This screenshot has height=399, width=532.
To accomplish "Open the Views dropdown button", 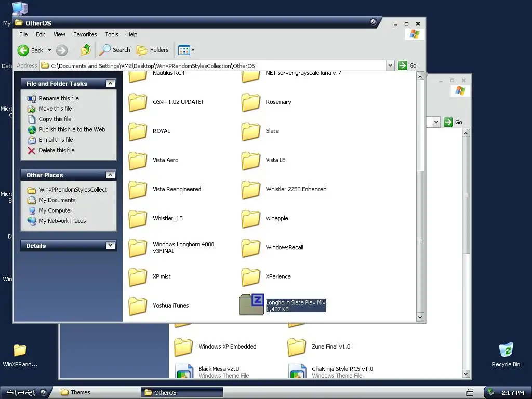I will (x=187, y=50).
